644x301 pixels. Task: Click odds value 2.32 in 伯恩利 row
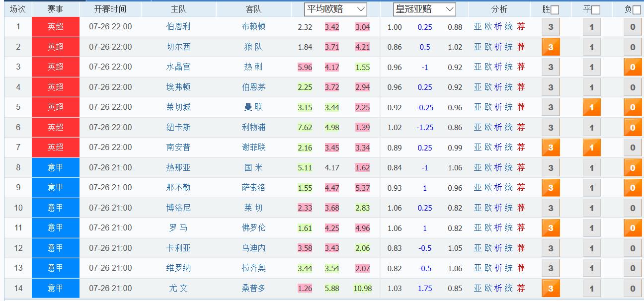[x=305, y=27]
